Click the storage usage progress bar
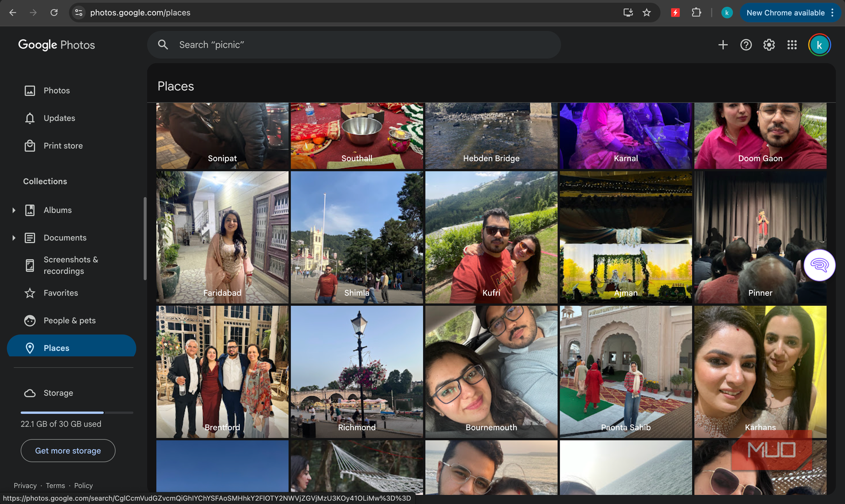 [x=77, y=412]
